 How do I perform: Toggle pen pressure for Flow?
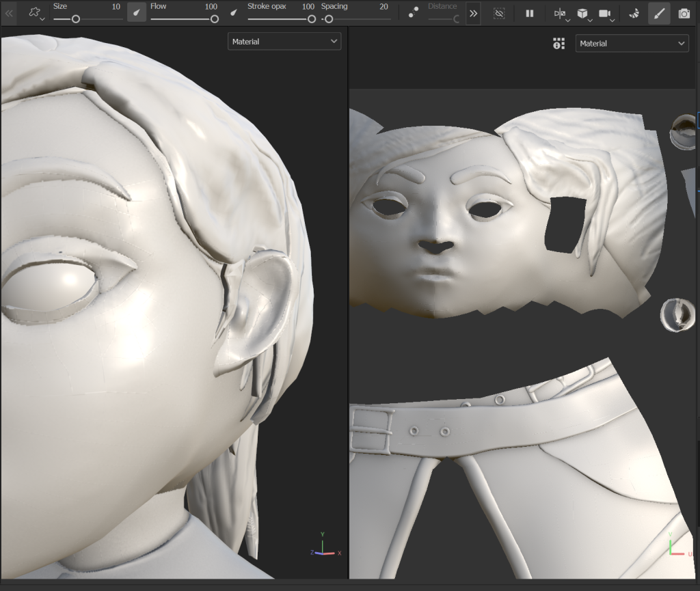coord(233,12)
